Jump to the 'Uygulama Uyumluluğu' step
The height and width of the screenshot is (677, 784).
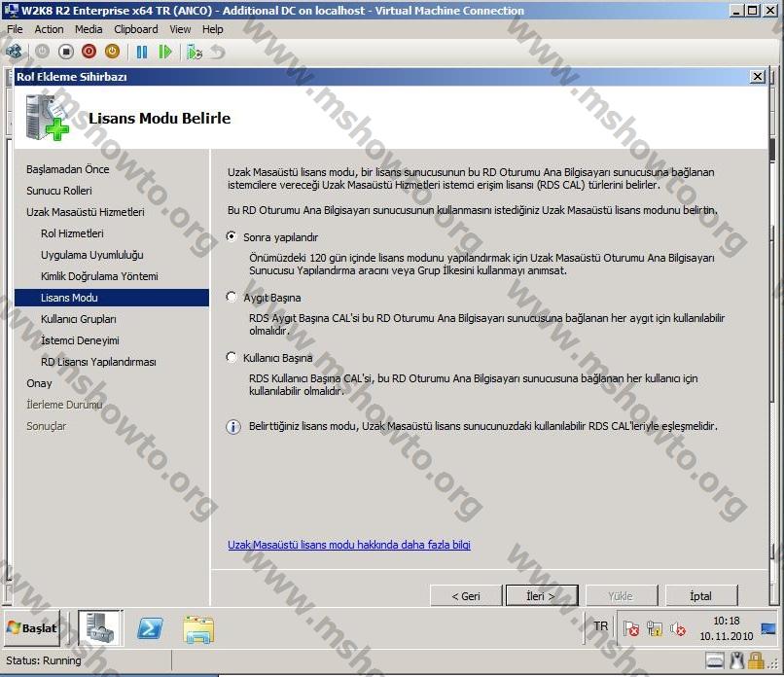(92, 255)
